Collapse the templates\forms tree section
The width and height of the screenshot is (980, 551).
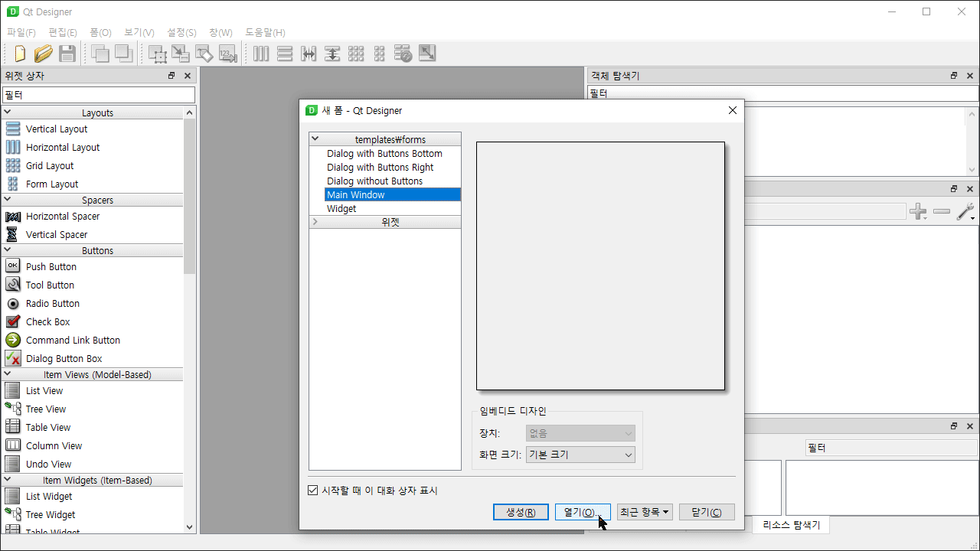coord(315,139)
